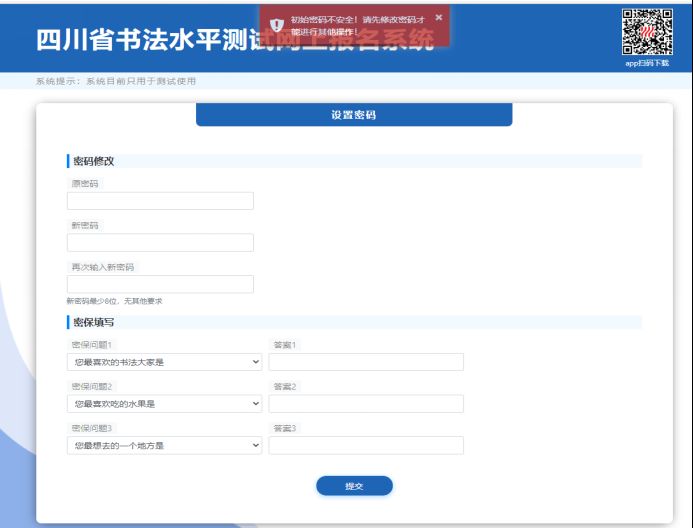Click the 答案3 answer field

(x=366, y=445)
